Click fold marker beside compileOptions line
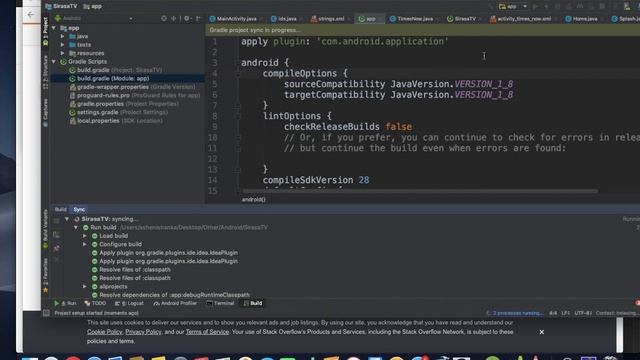The image size is (640, 360). click(237, 74)
